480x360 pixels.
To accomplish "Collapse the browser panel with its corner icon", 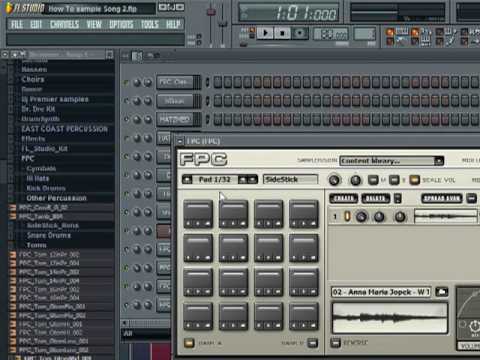I will click(x=109, y=55).
